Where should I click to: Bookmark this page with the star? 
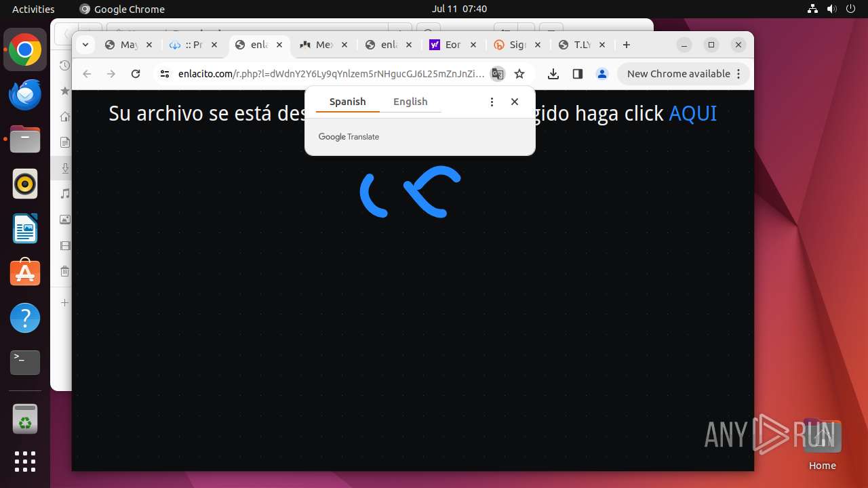click(x=519, y=74)
